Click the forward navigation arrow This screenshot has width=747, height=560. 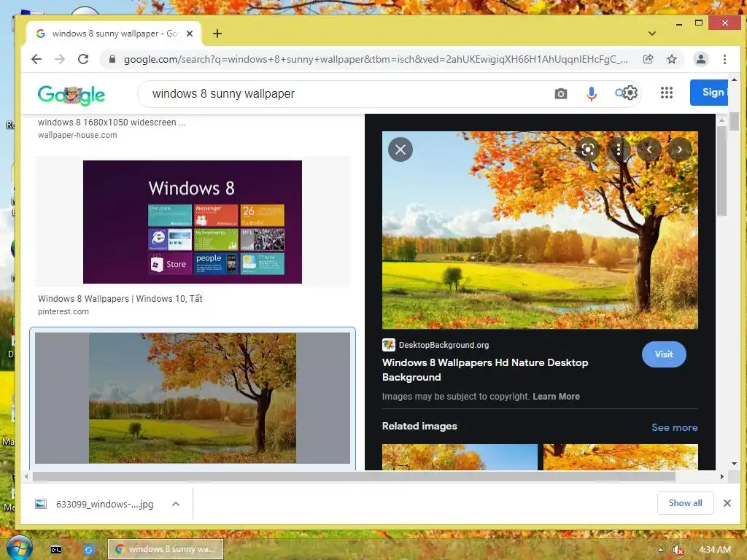coord(60,59)
